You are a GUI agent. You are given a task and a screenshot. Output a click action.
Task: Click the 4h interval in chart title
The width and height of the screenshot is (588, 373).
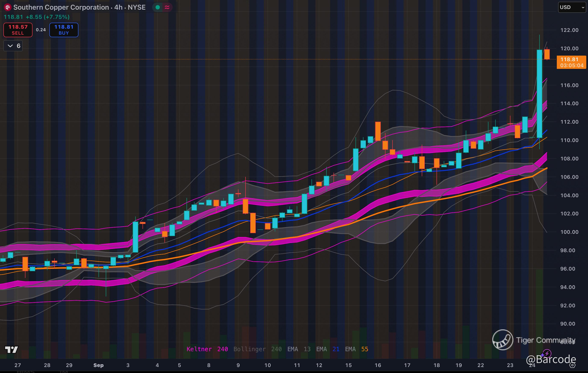point(118,7)
